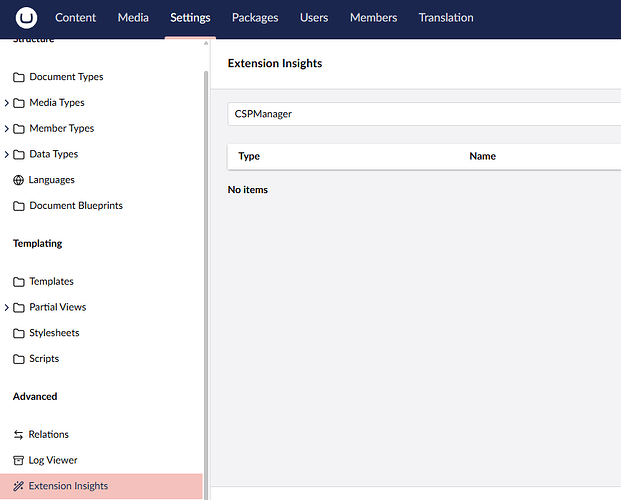Open the Templates tree item
The width and height of the screenshot is (621, 500).
51,281
